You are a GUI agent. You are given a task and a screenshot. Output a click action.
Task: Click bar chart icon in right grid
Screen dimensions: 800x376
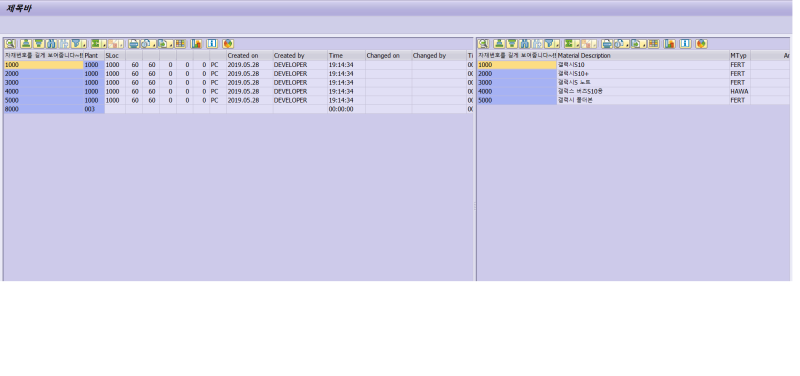[669, 44]
